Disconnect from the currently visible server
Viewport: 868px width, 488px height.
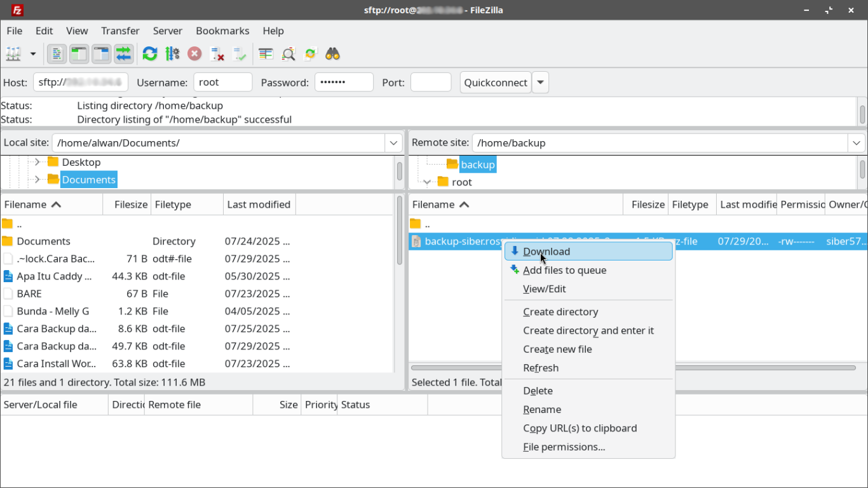click(217, 54)
